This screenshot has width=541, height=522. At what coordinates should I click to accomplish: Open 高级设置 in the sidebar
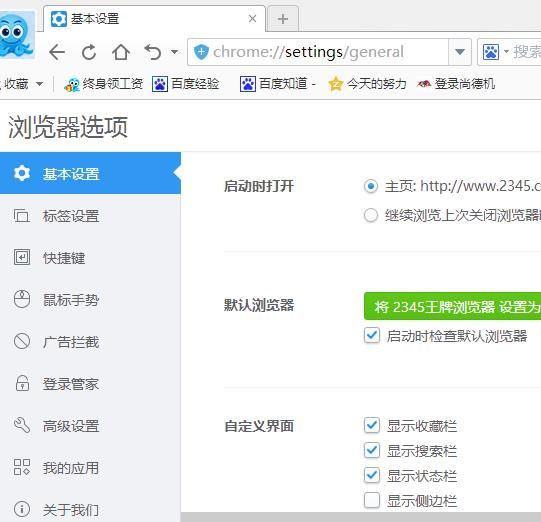click(x=90, y=426)
